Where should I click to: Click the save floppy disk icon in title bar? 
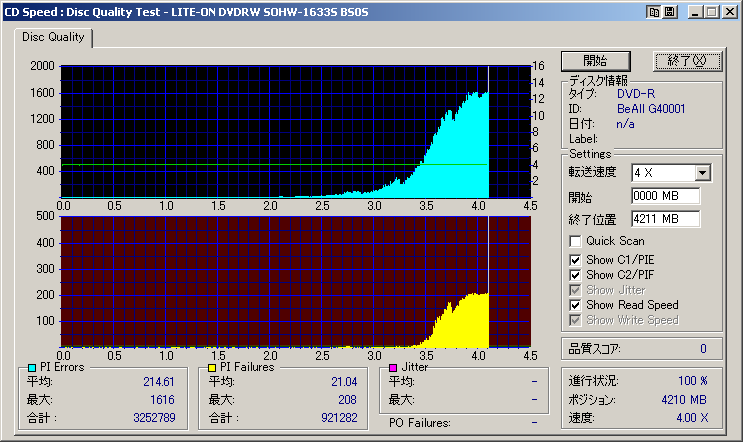tap(670, 12)
